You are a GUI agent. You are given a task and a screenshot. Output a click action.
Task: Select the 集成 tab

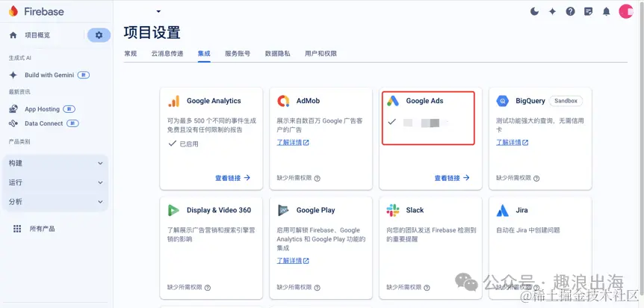pos(204,54)
